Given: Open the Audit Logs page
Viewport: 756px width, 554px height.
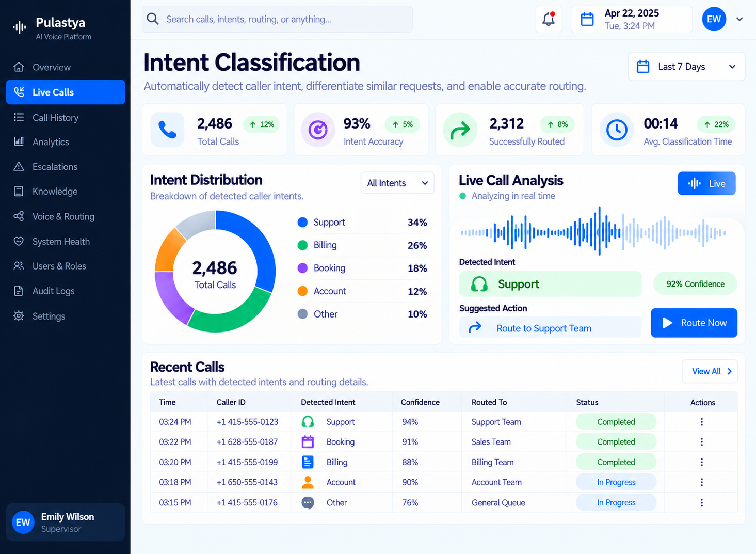Looking at the screenshot, I should click(66, 291).
